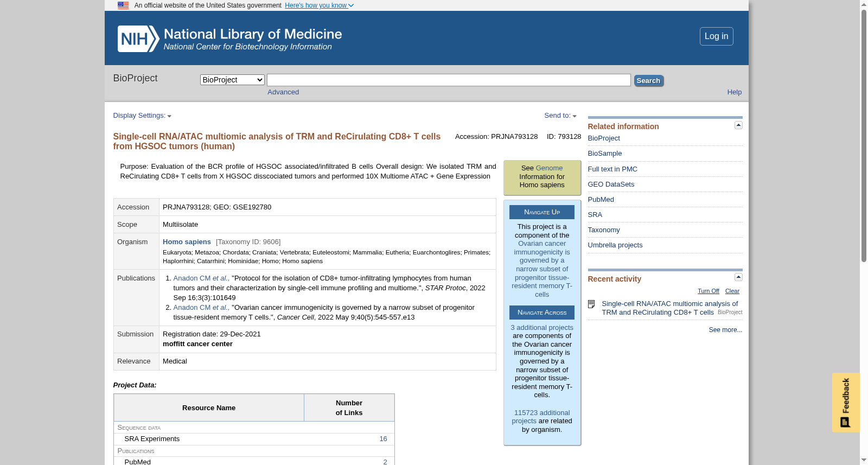The height and width of the screenshot is (465, 868).
Task: Click the 'ID: 793128' text
Action: (564, 137)
